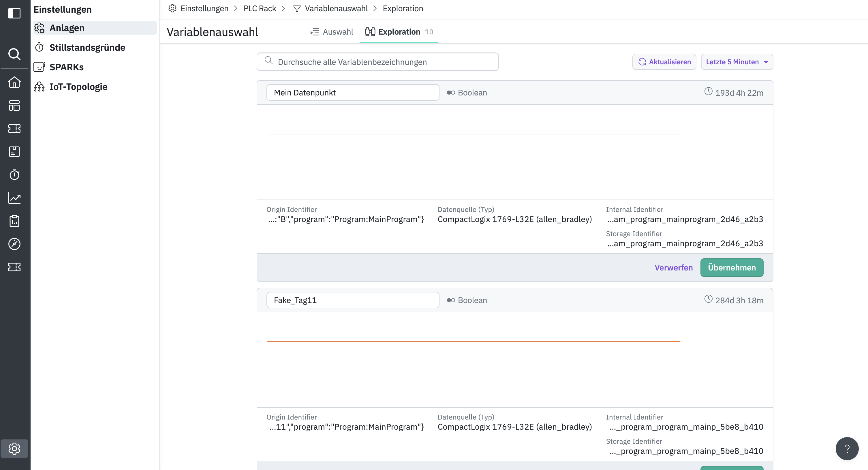868x470 pixels.
Task: Open the help question mark button
Action: pyautogui.click(x=847, y=448)
